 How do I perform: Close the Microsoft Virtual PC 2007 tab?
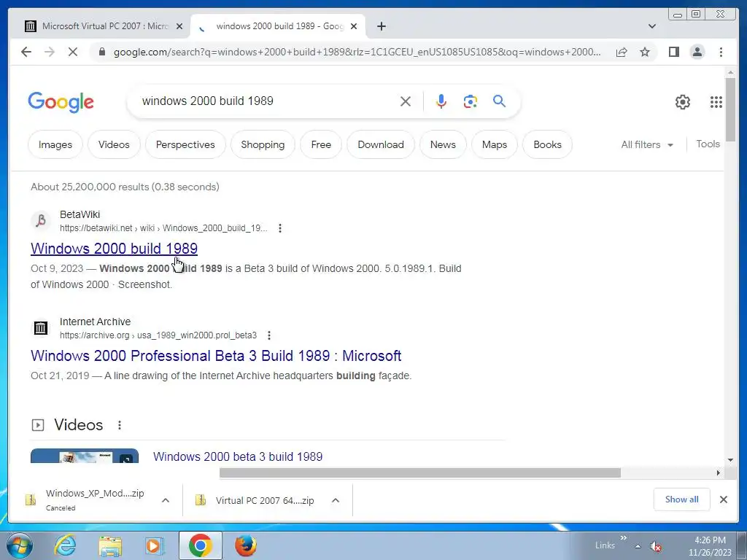179,26
